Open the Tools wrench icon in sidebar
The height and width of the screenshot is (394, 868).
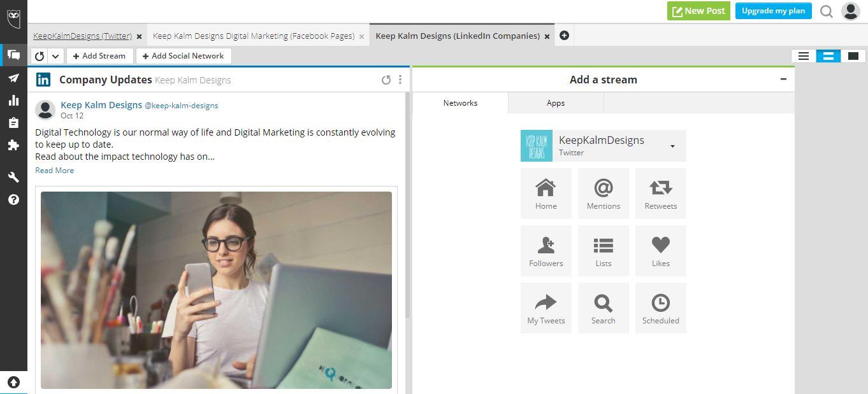click(13, 177)
